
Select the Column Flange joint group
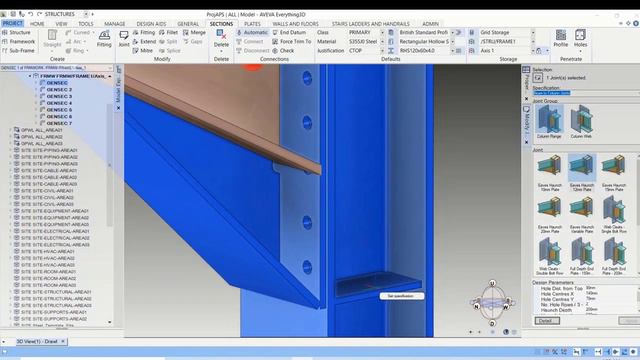tap(549, 122)
